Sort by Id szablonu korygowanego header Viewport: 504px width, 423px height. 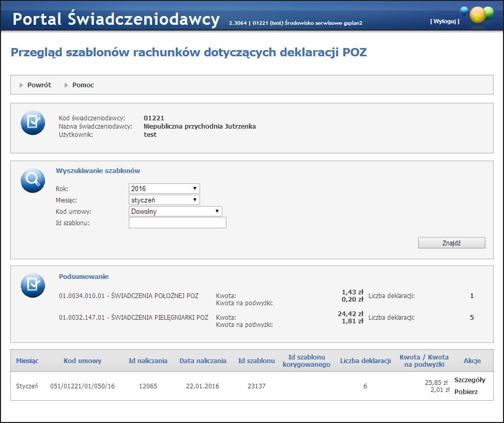pyautogui.click(x=307, y=361)
